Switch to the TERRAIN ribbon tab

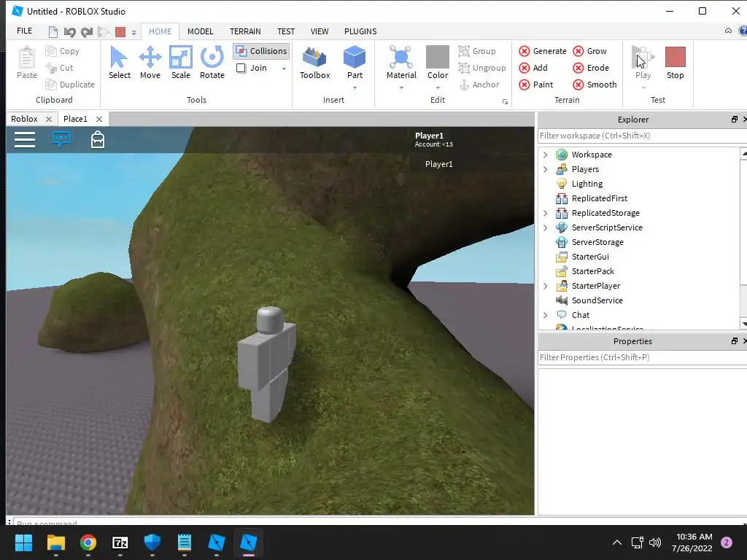(x=245, y=31)
